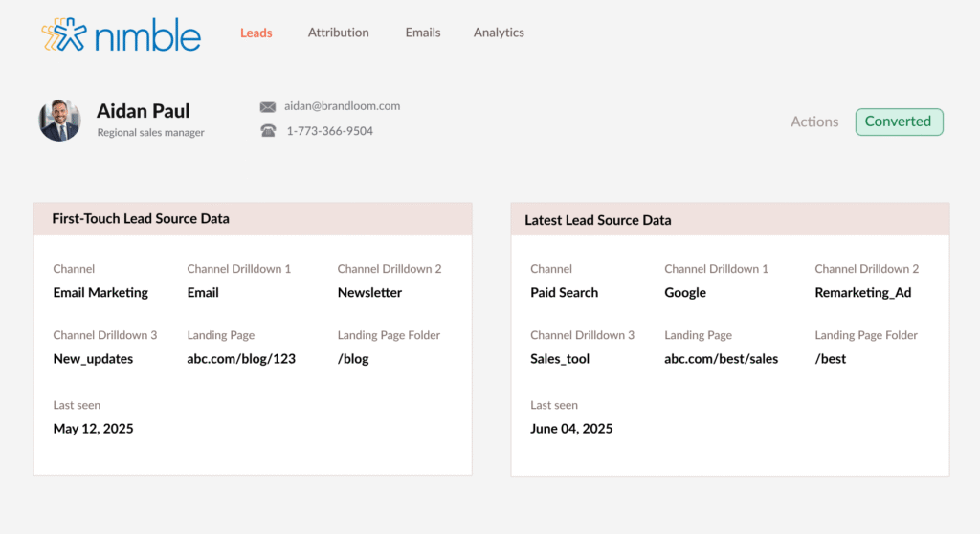
Task: Select the Newsletter drilldown value
Action: [x=369, y=293]
